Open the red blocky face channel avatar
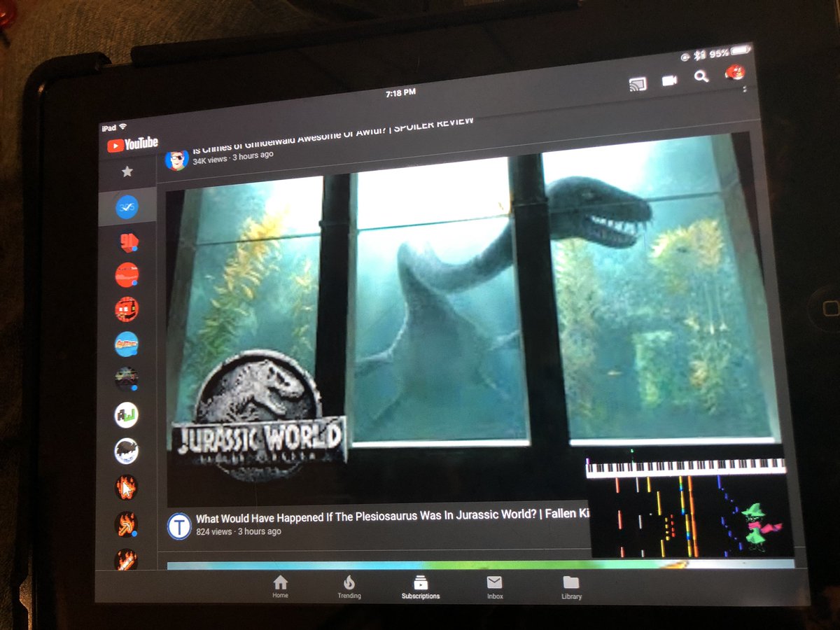The image size is (840, 630). 127,309
